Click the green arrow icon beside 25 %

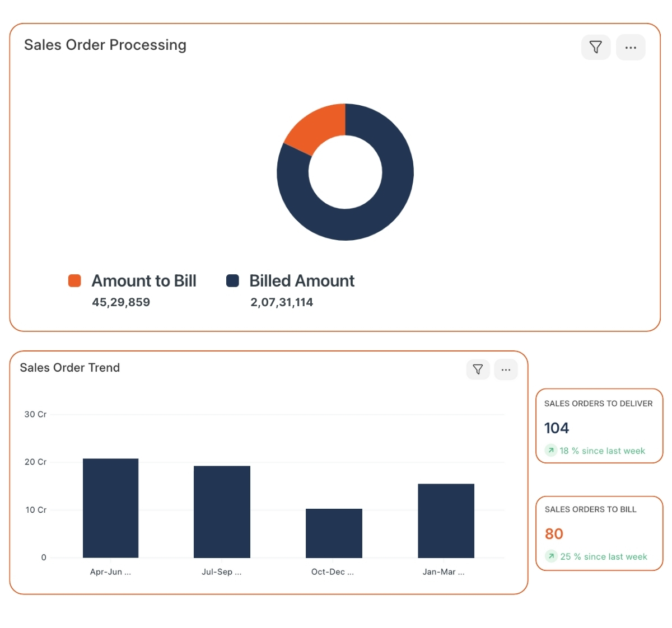pyautogui.click(x=552, y=556)
